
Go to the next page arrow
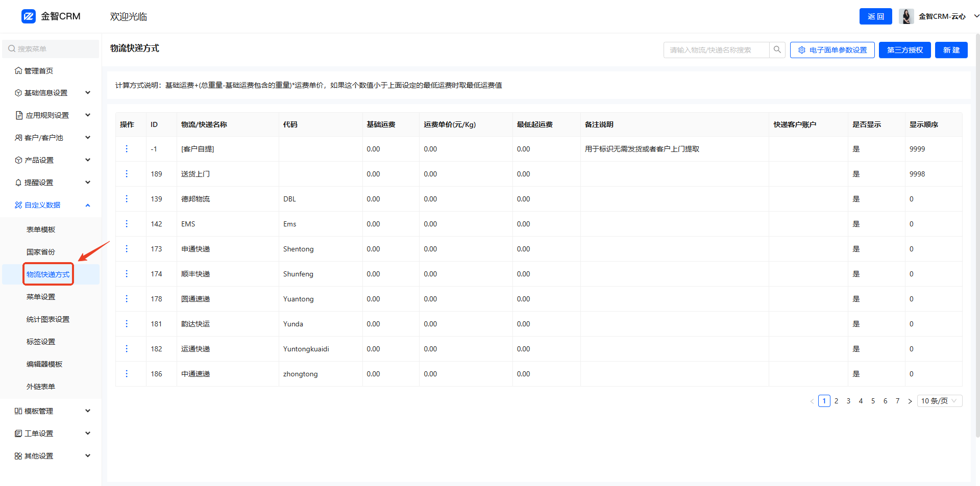[910, 401]
